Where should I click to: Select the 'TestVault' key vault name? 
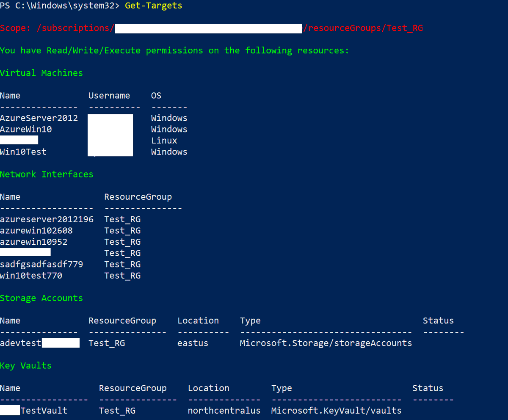pos(44,411)
